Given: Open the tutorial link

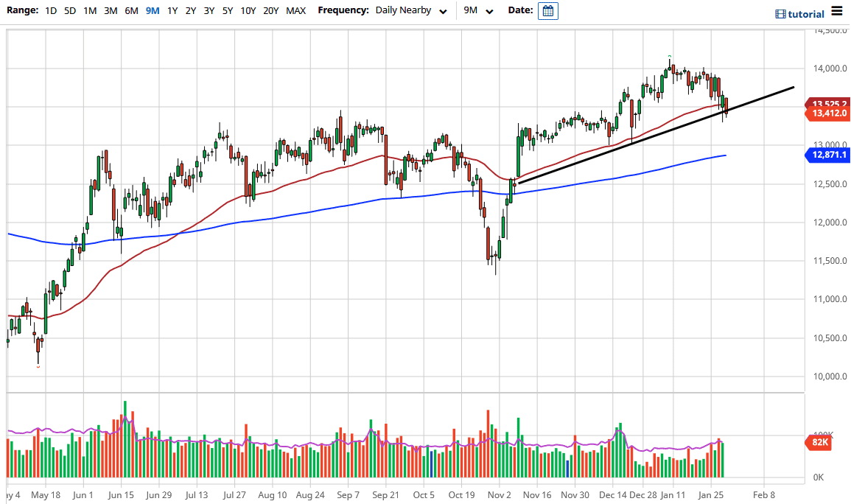Looking at the screenshot, I should point(806,14).
